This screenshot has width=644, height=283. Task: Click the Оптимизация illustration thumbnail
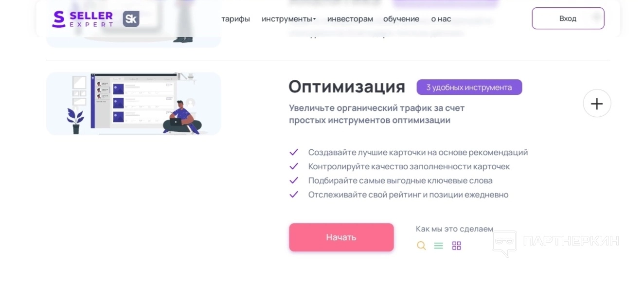click(134, 104)
